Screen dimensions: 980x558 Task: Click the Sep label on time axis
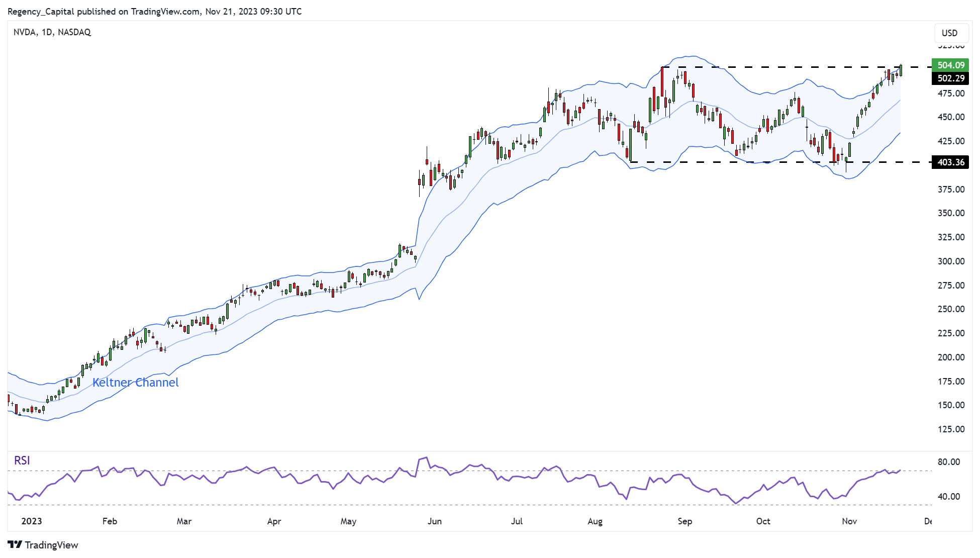tap(684, 521)
